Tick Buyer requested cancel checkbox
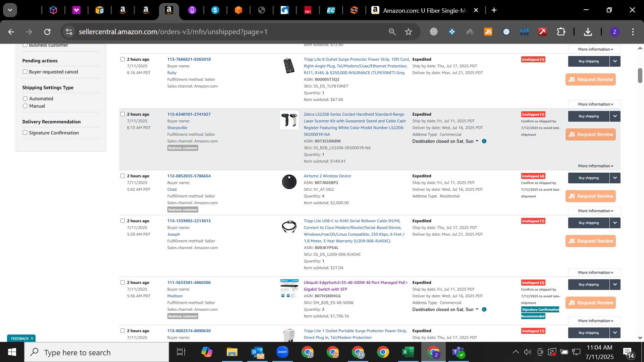This screenshot has height=362, width=644. point(25,72)
